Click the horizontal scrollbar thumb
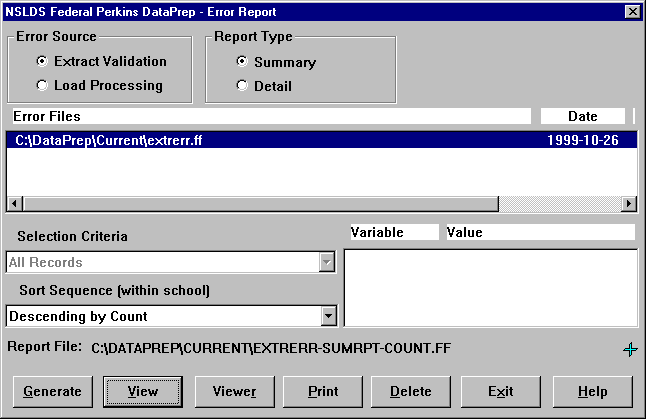 coord(260,204)
